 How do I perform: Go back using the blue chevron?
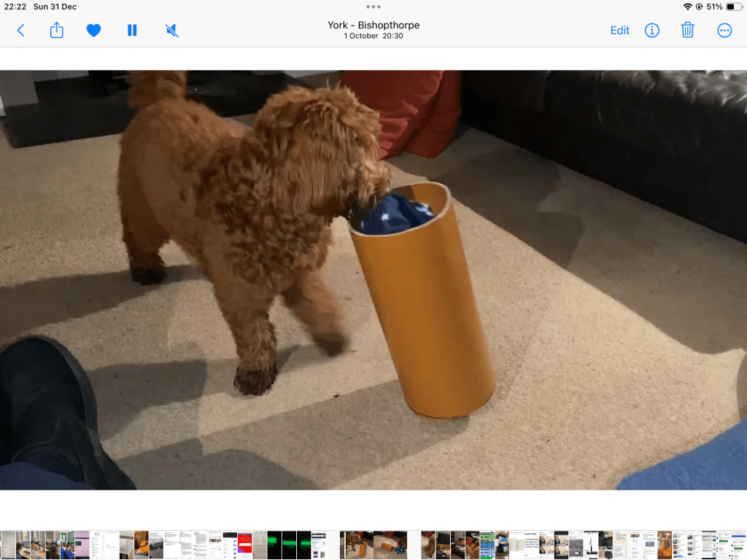20,31
